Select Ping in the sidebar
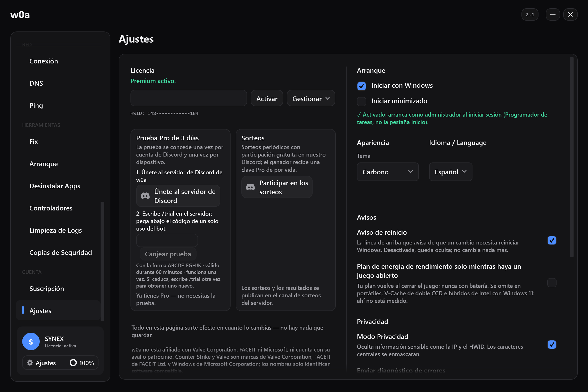This screenshot has width=588, height=392. (x=58, y=105)
